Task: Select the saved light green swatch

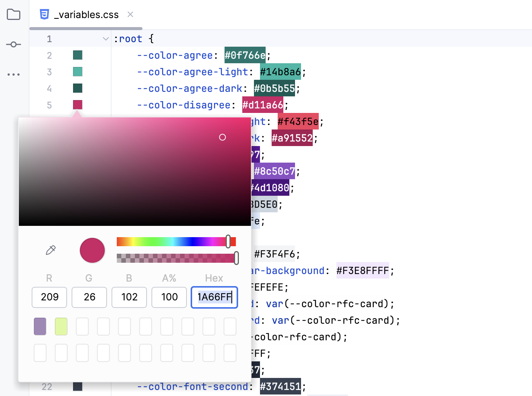Action: (x=61, y=326)
